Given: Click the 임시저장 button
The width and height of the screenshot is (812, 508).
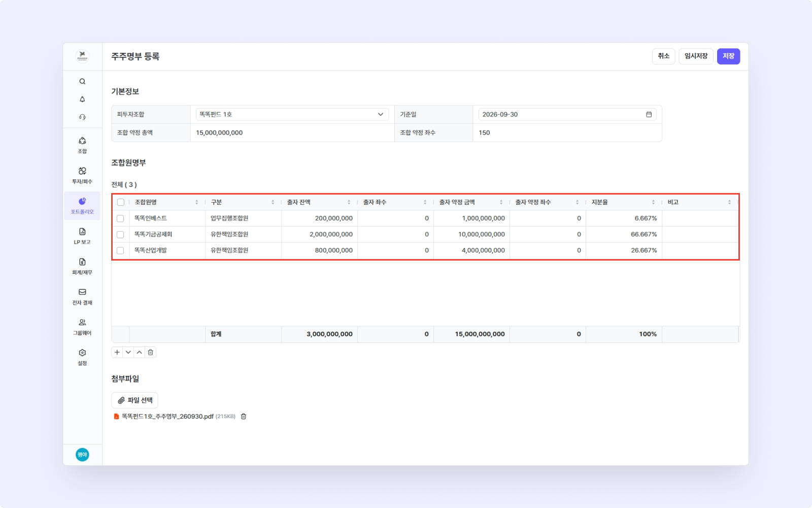Looking at the screenshot, I should pos(696,56).
